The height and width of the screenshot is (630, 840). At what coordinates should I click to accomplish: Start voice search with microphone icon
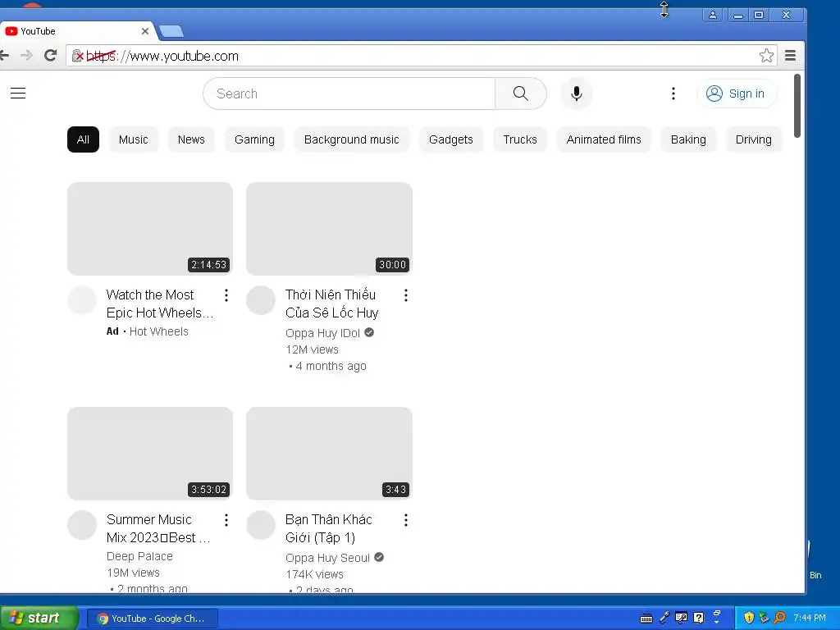tap(577, 94)
